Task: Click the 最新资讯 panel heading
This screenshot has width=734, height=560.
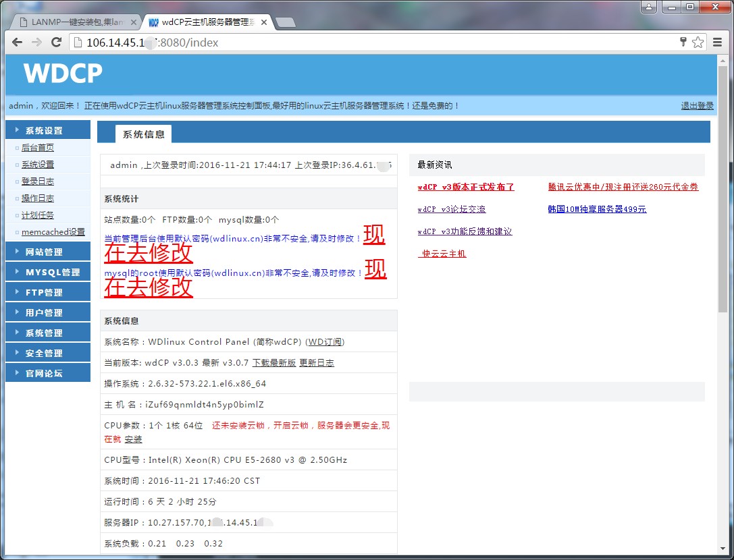Action: [x=435, y=165]
